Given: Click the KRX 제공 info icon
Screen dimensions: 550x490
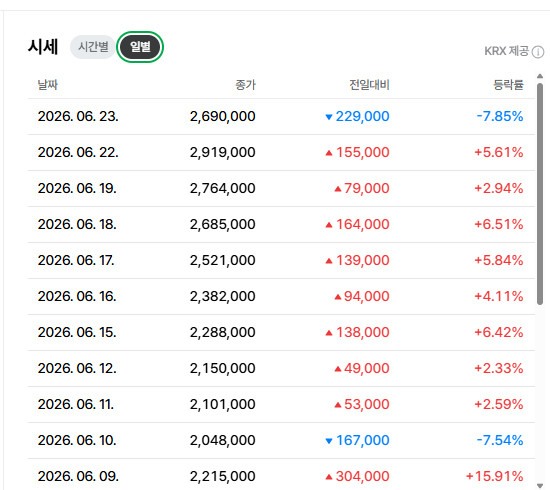Looking at the screenshot, I should (538, 52).
